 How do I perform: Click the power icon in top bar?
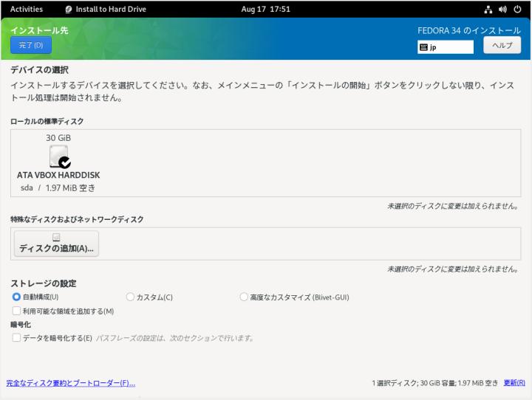point(517,9)
